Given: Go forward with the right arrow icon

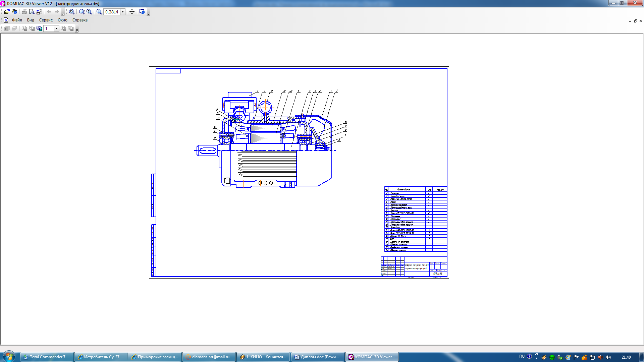Looking at the screenshot, I should pyautogui.click(x=57, y=12).
